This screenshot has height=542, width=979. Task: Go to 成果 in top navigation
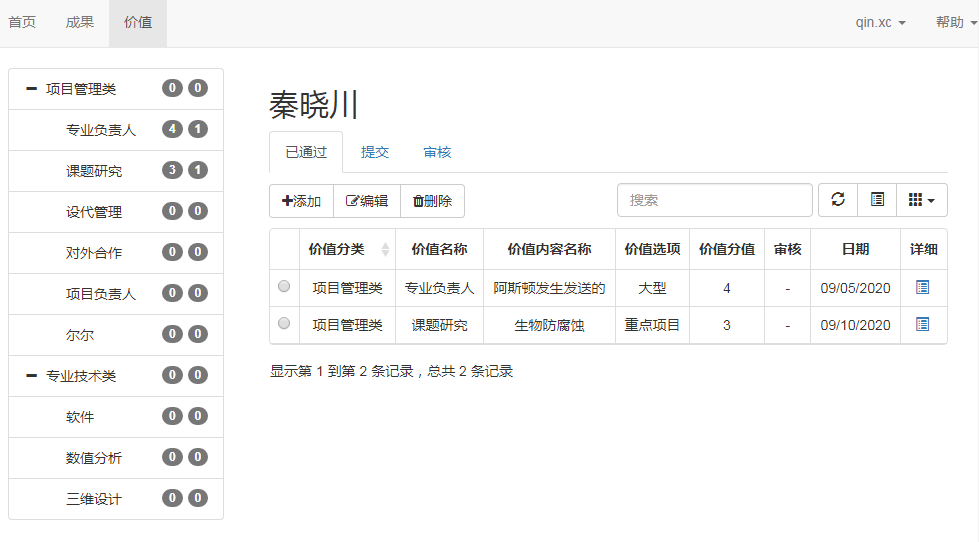80,23
